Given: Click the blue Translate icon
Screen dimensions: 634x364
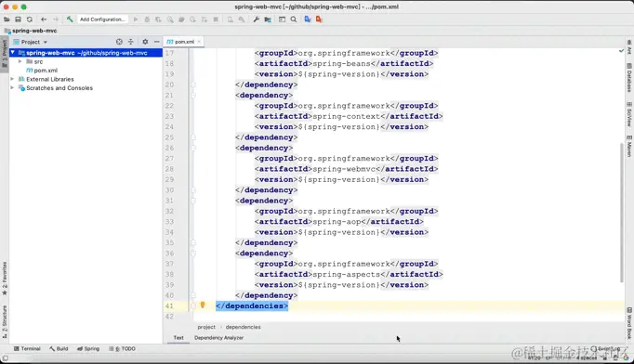Looking at the screenshot, I should (x=308, y=19).
